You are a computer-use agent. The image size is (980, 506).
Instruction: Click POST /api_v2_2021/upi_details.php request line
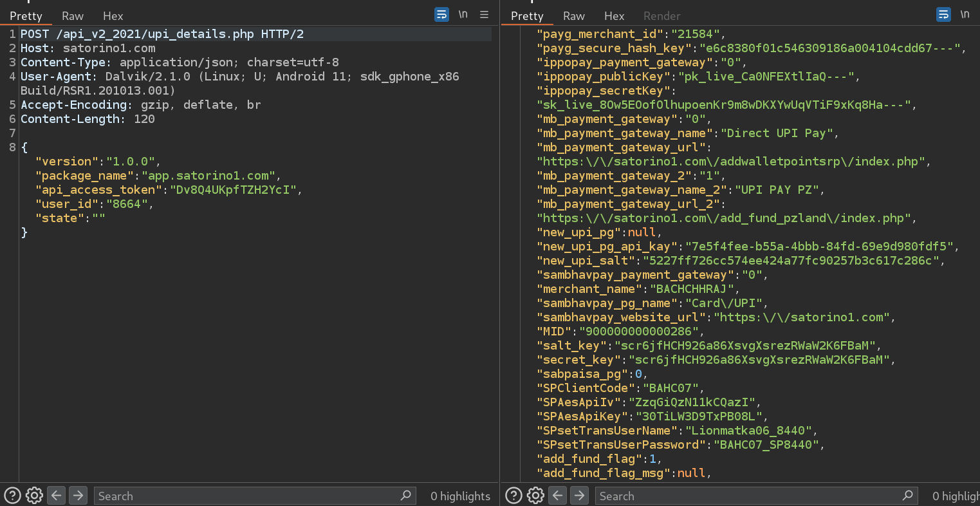tap(162, 34)
